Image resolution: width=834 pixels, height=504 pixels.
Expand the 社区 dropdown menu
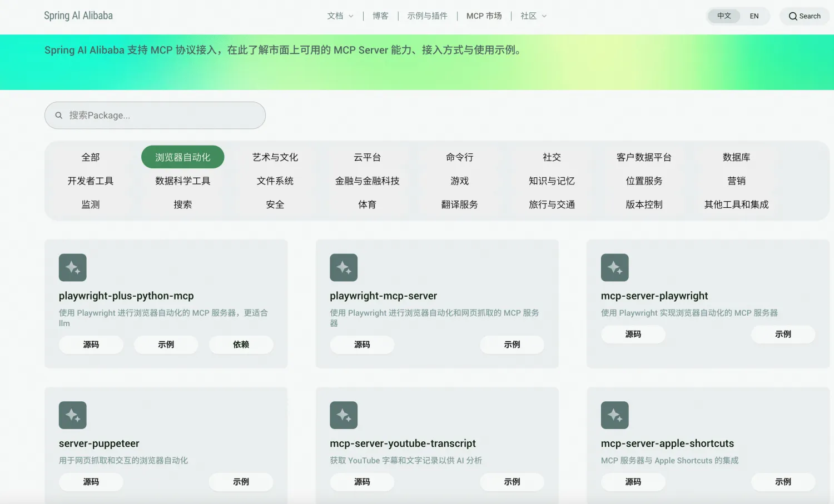pos(533,16)
